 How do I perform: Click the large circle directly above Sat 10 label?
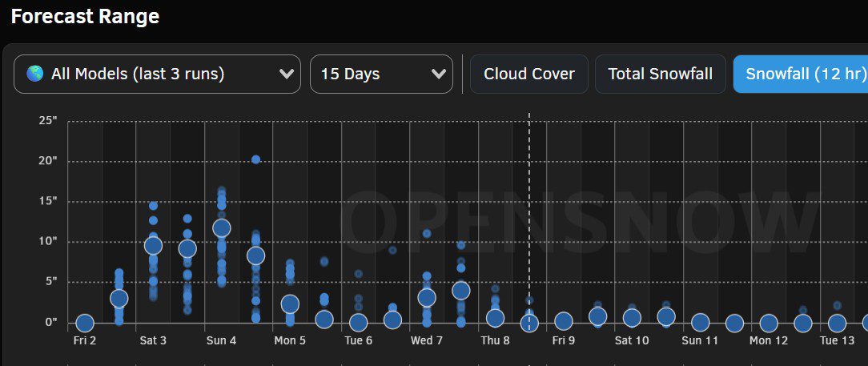coord(632,318)
